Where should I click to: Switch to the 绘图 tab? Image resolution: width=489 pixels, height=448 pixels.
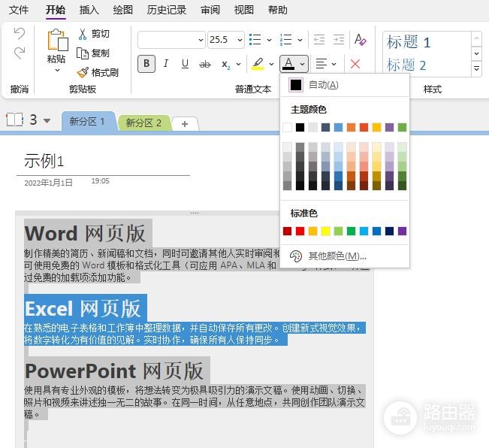click(x=123, y=10)
